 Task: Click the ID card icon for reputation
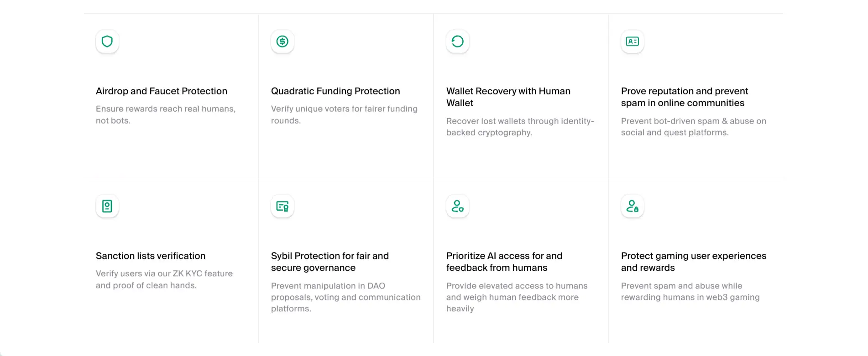pos(632,41)
